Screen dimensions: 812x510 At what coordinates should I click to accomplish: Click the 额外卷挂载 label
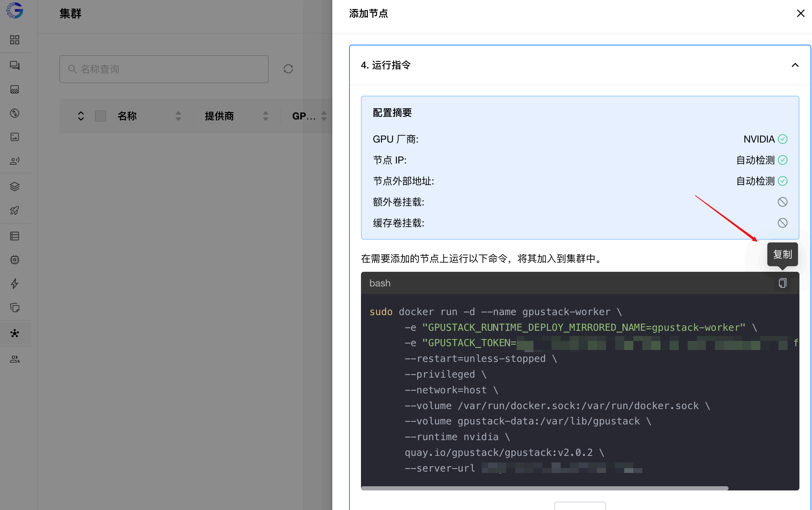pyautogui.click(x=399, y=202)
